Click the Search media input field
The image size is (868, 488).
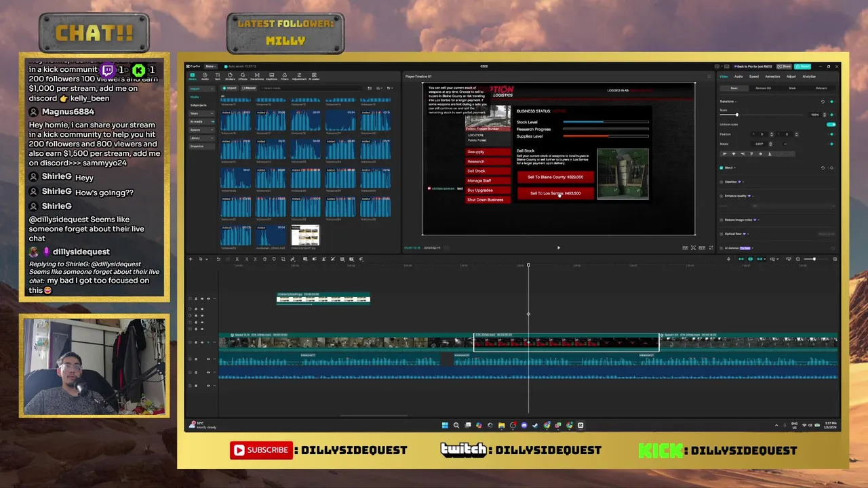click(x=311, y=88)
